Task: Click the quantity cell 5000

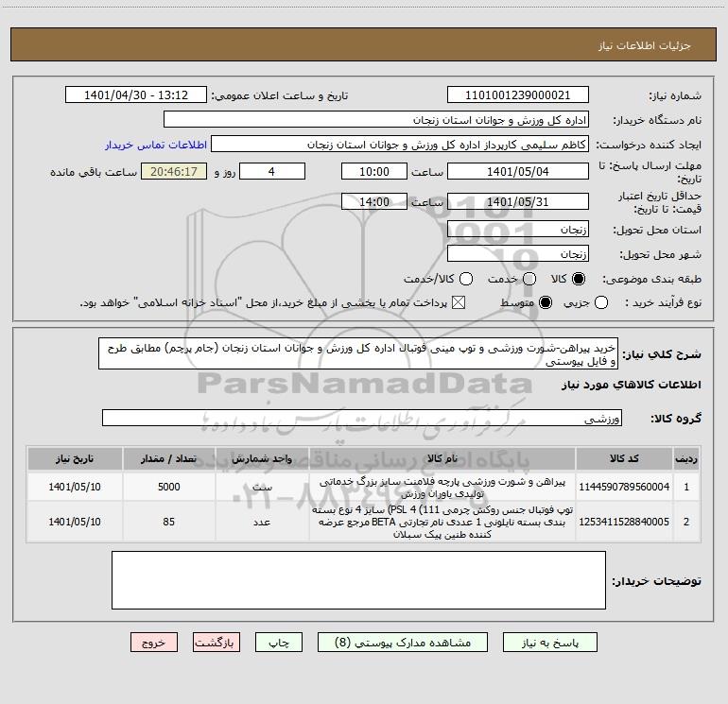Action: [168, 487]
